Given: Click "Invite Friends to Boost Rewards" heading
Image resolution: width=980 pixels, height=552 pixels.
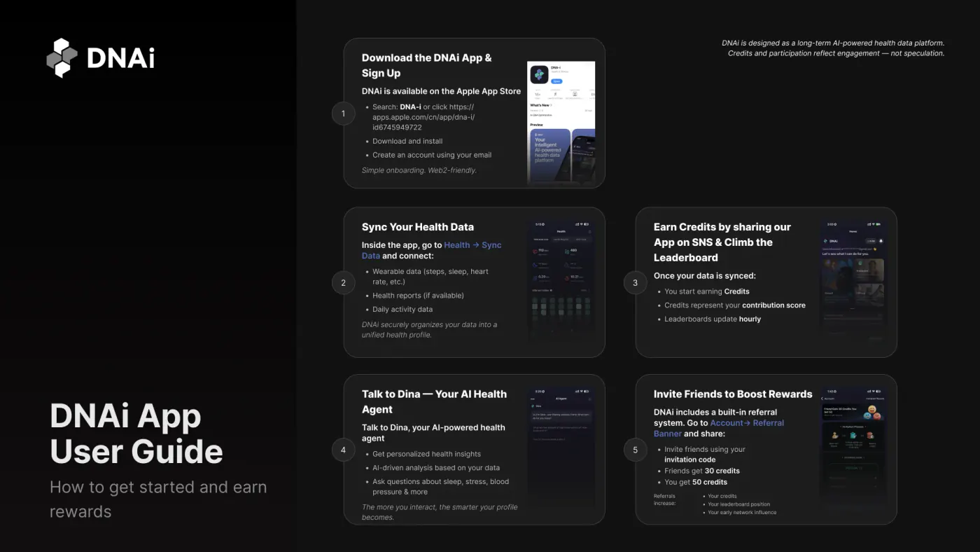Looking at the screenshot, I should [x=733, y=394].
